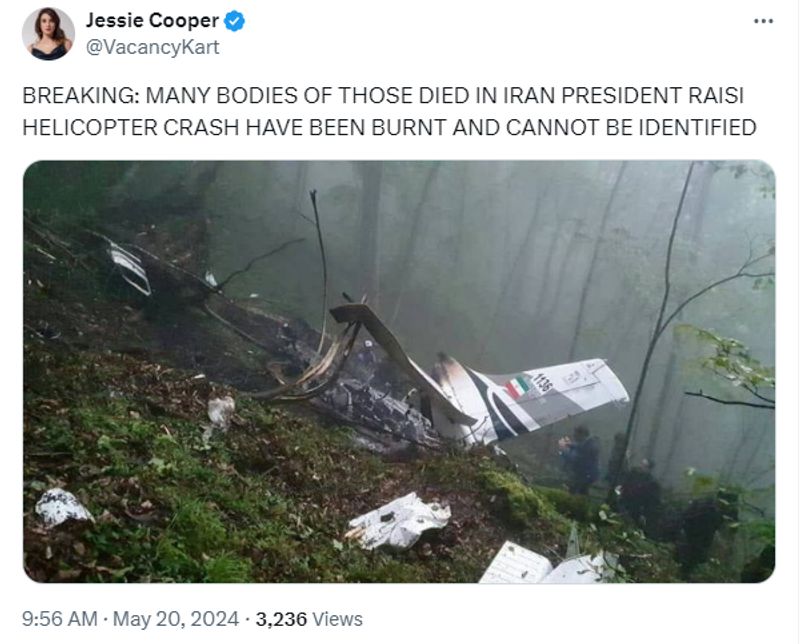Open the @VacancyKart handle link
Viewport: 800px width, 644px height.
152,47
